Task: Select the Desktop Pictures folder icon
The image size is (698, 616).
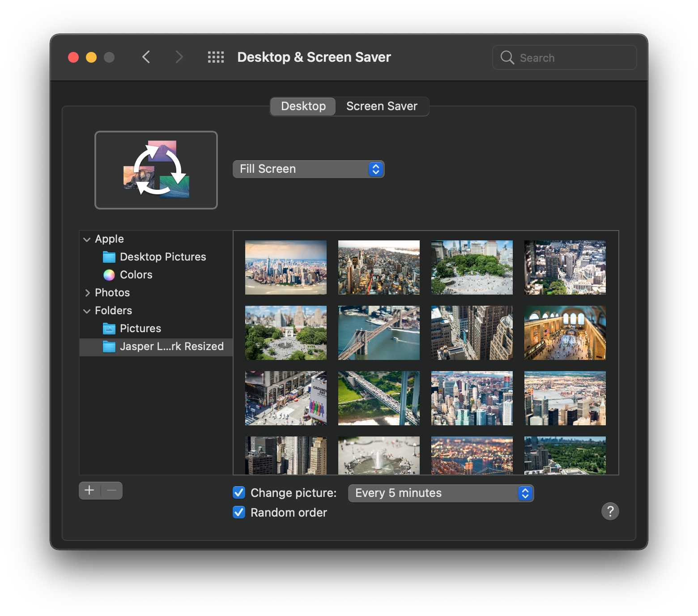Action: 109,257
